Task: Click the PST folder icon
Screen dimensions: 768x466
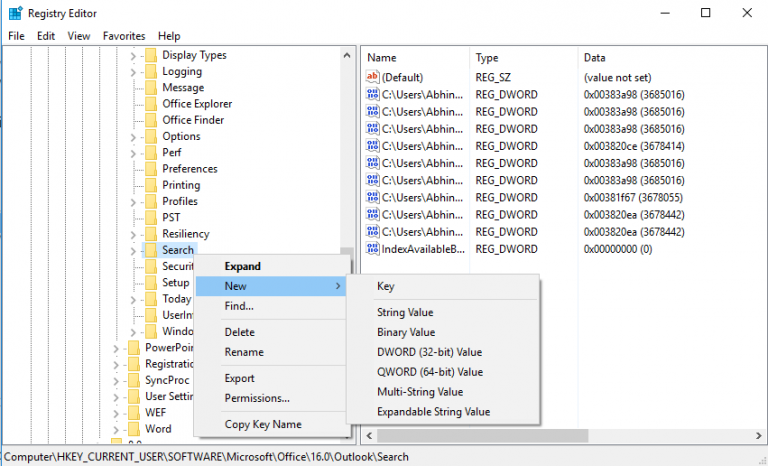Action: tap(151, 217)
